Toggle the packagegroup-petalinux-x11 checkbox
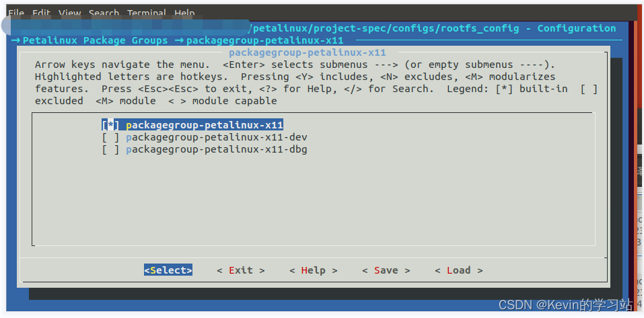 tap(110, 125)
